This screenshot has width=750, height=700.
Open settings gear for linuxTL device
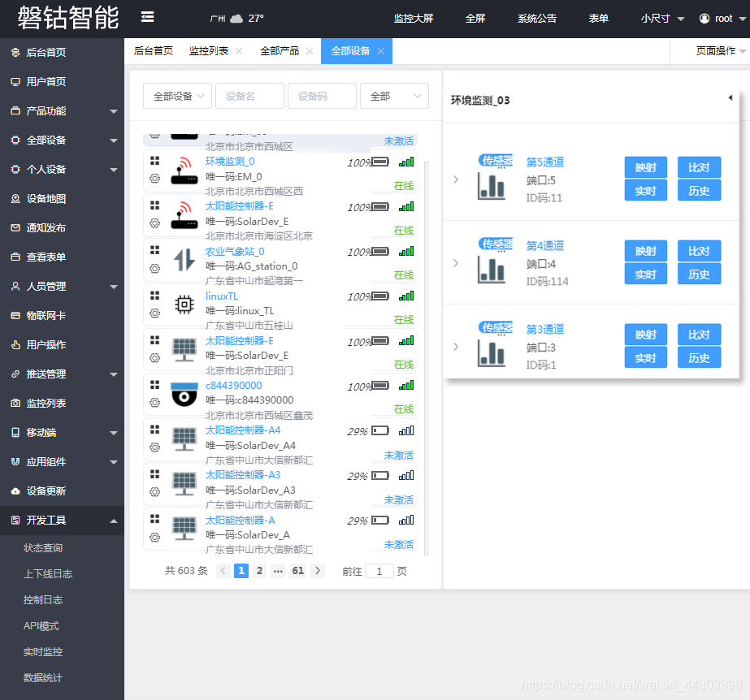[x=154, y=313]
